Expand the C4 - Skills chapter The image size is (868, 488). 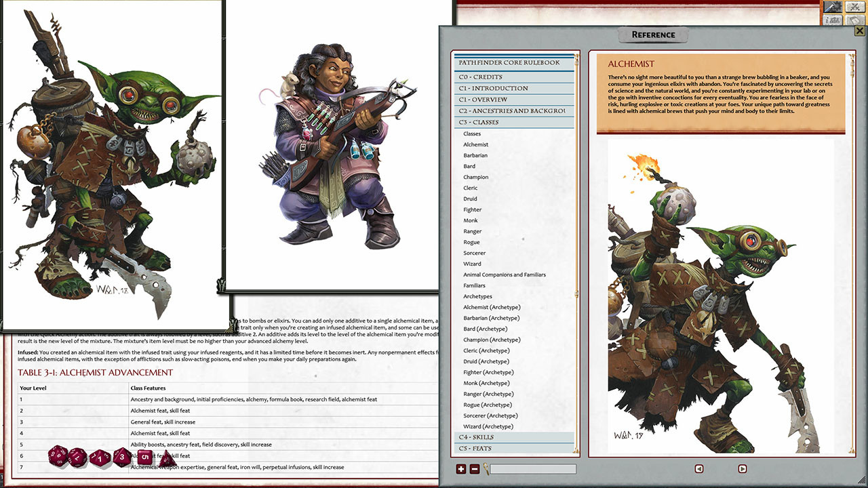(514, 437)
